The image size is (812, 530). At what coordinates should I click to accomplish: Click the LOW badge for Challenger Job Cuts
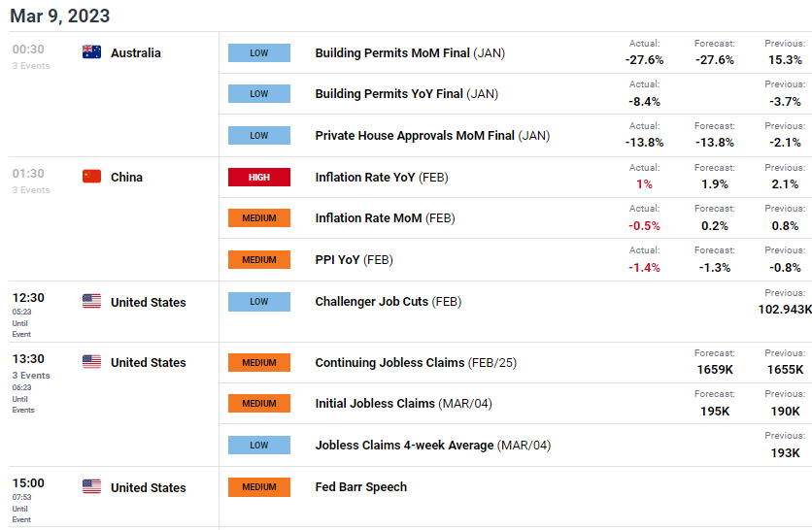coord(259,302)
